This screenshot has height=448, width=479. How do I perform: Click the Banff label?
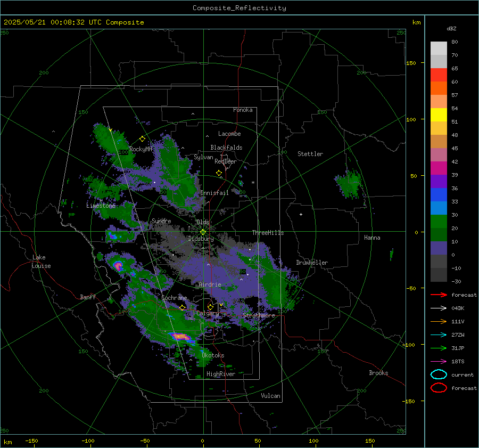[x=88, y=297]
